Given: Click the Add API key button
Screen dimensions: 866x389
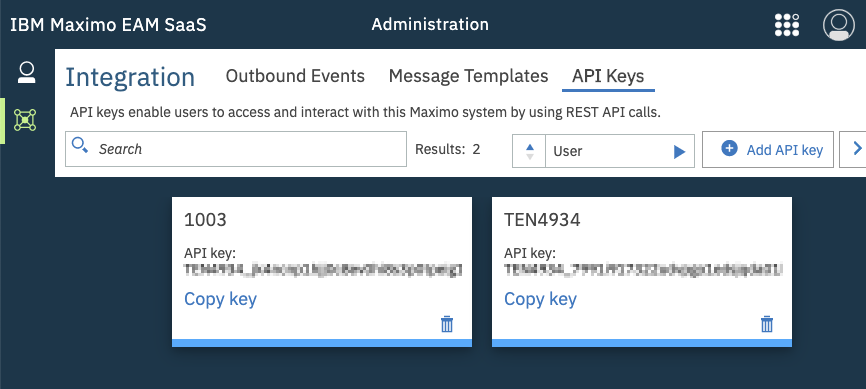Looking at the screenshot, I should point(768,150).
